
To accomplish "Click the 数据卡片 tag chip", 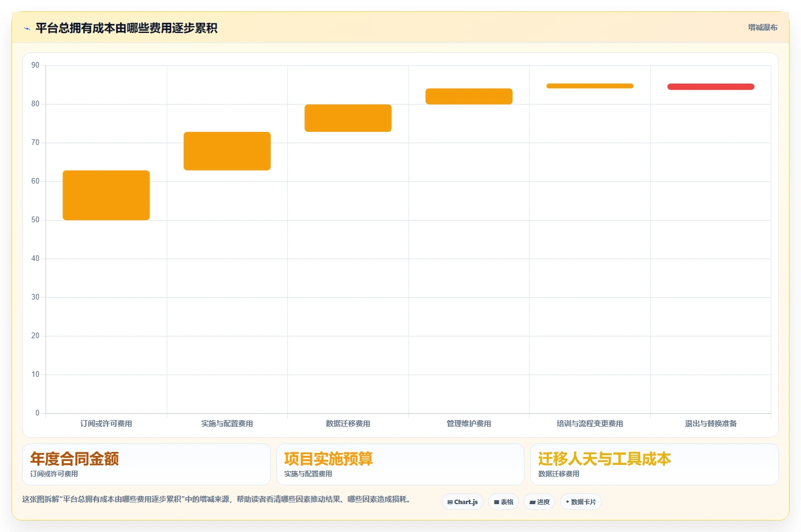I will point(581,502).
